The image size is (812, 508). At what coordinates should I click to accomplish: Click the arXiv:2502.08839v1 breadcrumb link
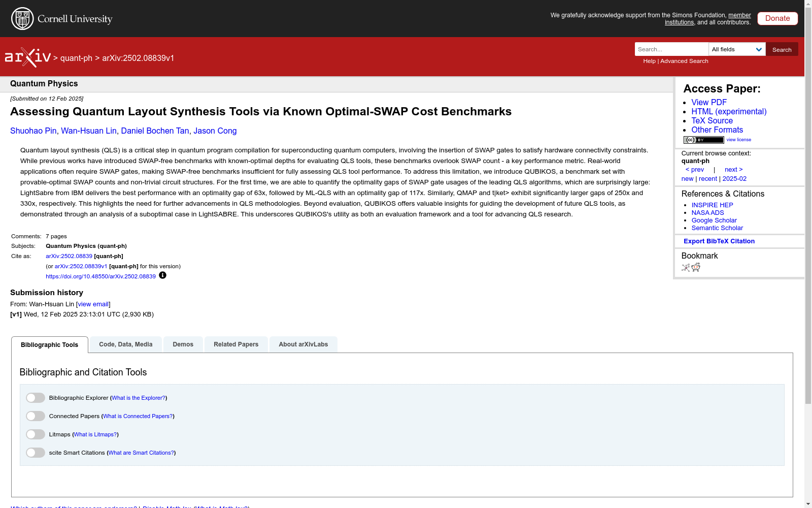tap(138, 58)
